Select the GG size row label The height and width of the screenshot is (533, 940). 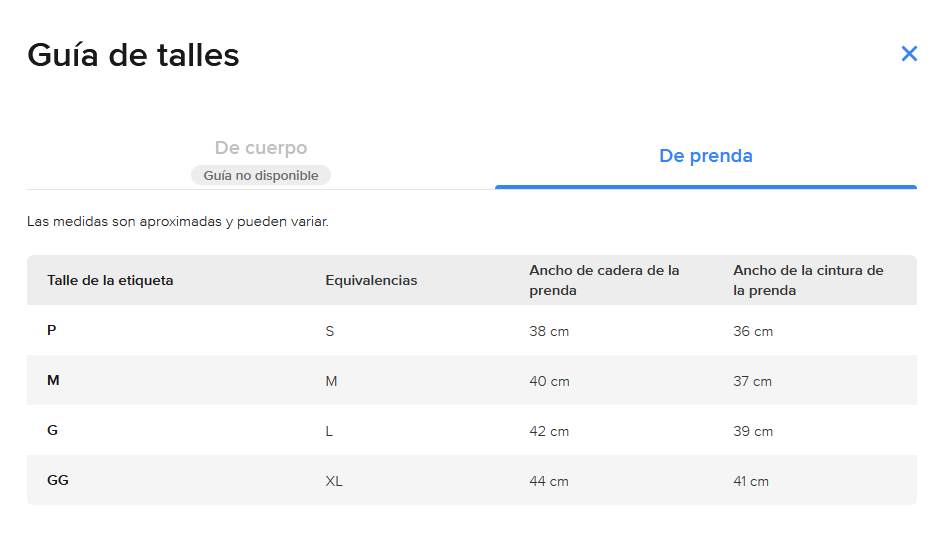click(x=58, y=480)
